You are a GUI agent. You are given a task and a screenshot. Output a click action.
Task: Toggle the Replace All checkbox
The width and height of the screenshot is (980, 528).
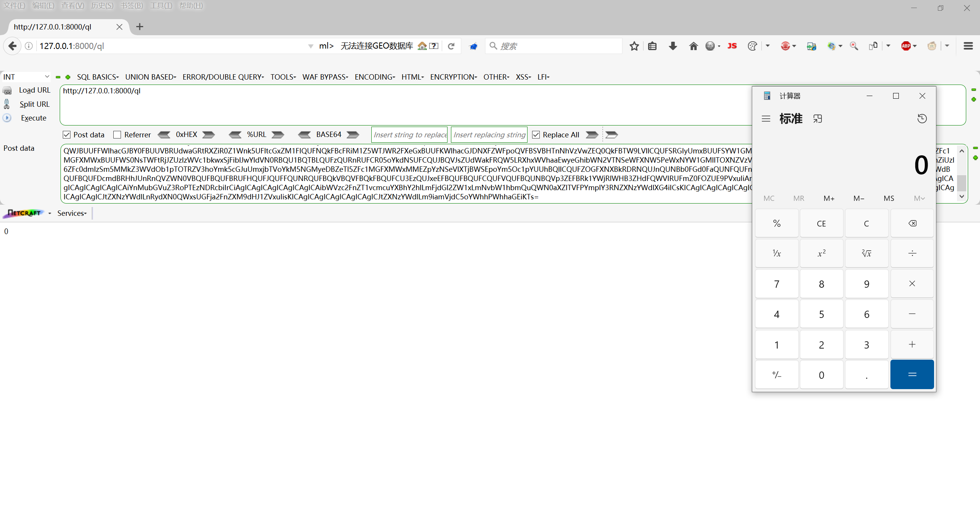(536, 135)
